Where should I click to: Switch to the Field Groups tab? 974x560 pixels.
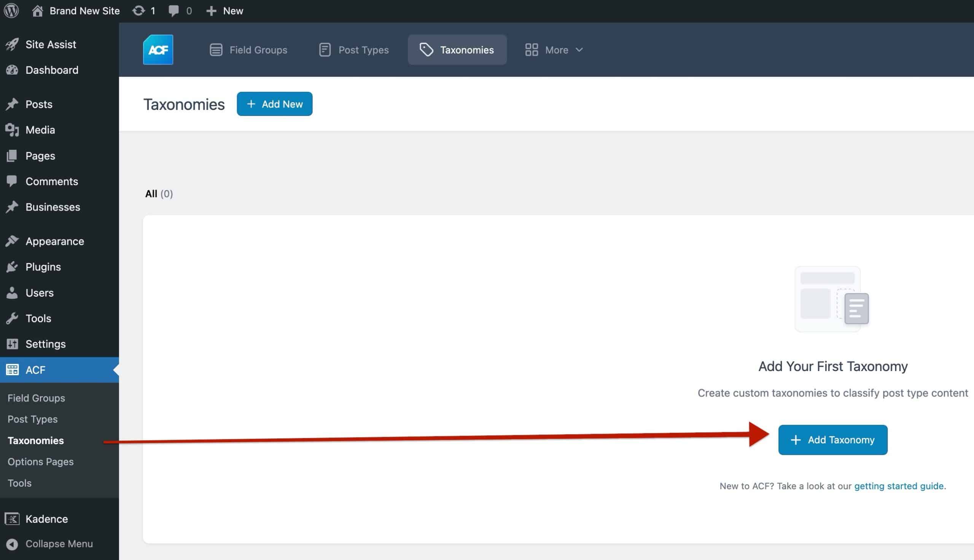pyautogui.click(x=248, y=50)
